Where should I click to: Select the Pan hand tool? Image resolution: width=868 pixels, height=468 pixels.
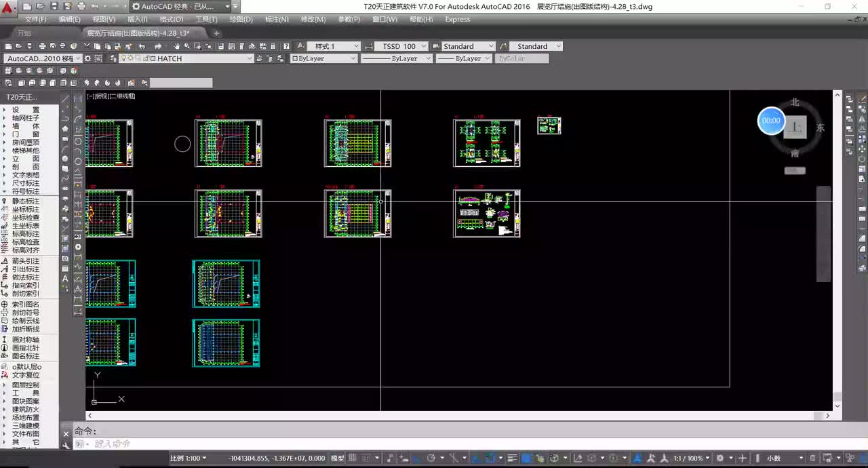(x=176, y=46)
